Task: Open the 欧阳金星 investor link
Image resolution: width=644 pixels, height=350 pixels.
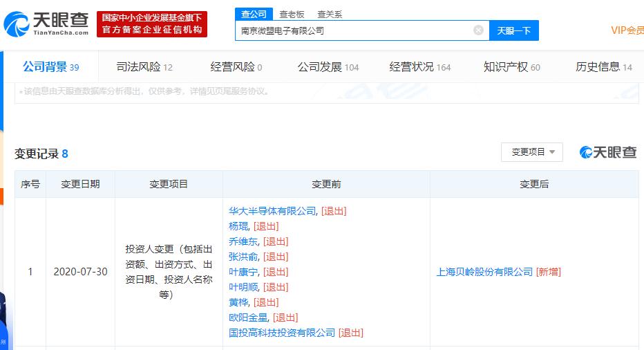Action: pos(248,317)
